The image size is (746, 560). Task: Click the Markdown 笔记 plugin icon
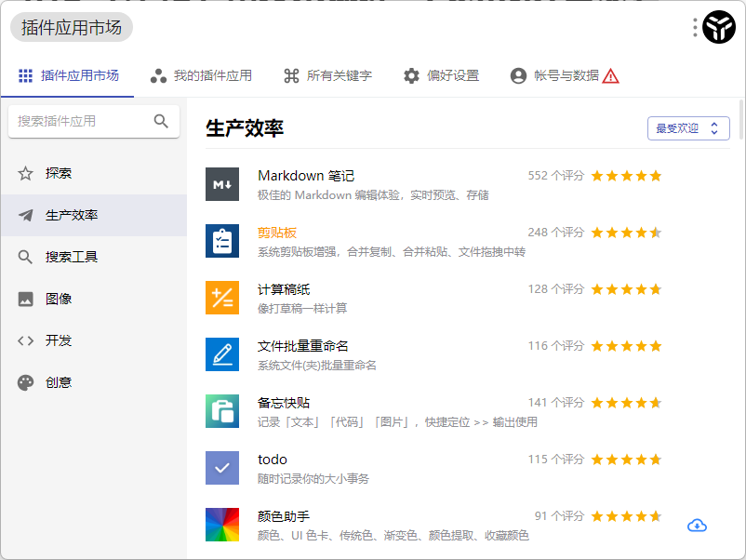(x=222, y=184)
